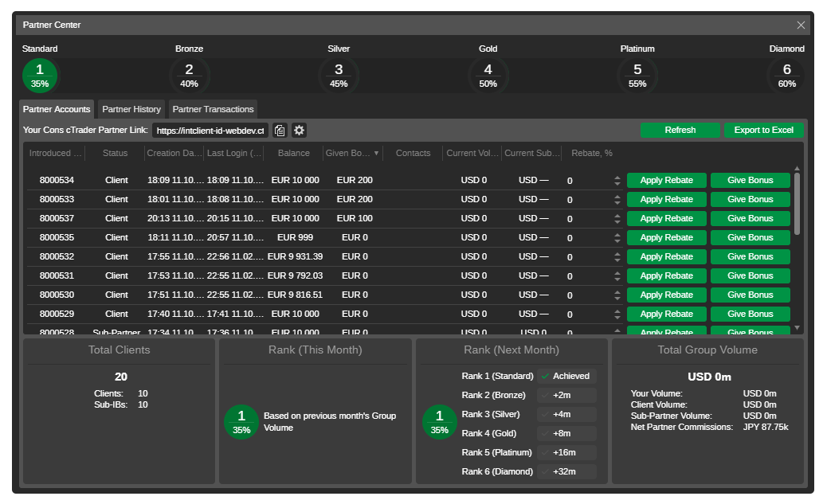Image resolution: width=823 pixels, height=504 pixels.
Task: Switch to the Partner Accounts tab
Action: point(57,109)
